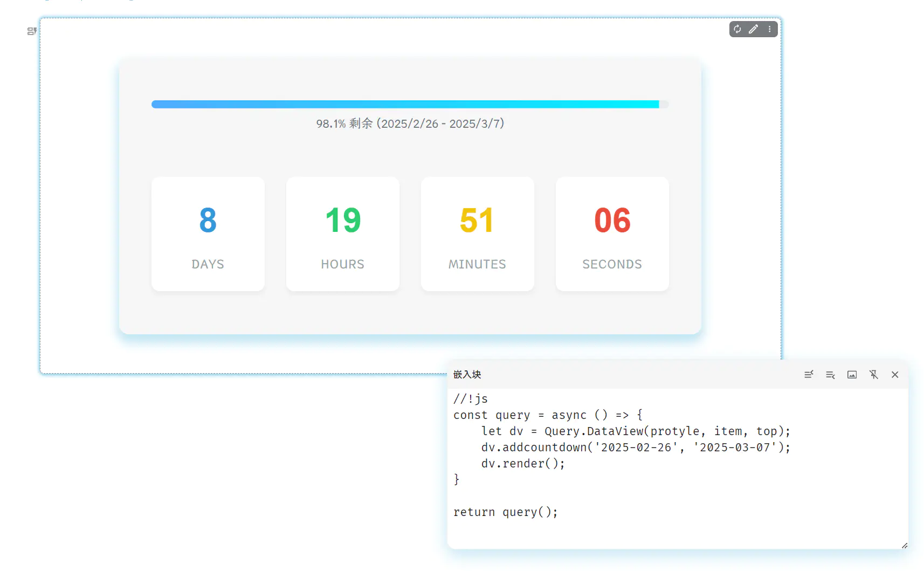This screenshot has width=924, height=571.
Task: Click the HOURS countdown card showing 19
Action: point(343,234)
